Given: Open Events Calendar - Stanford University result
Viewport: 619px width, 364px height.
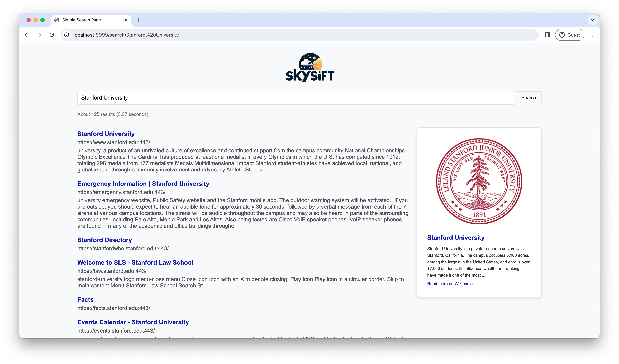Looking at the screenshot, I should pos(133,322).
